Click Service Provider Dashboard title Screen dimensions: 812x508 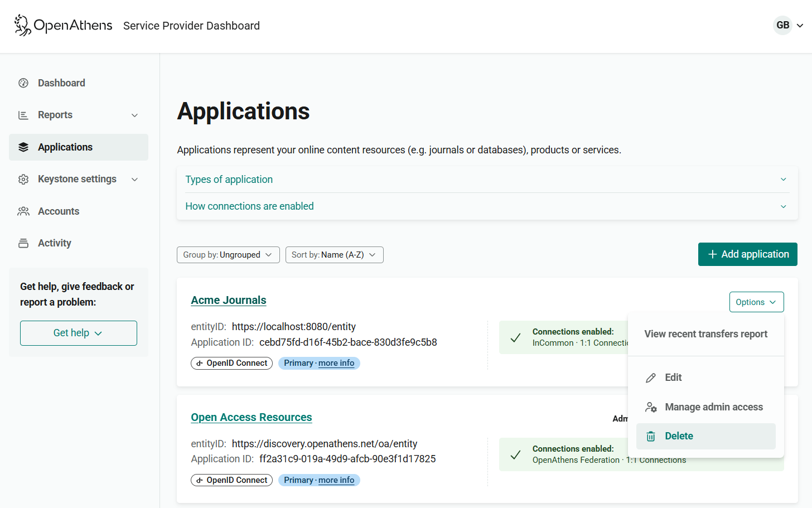point(191,26)
